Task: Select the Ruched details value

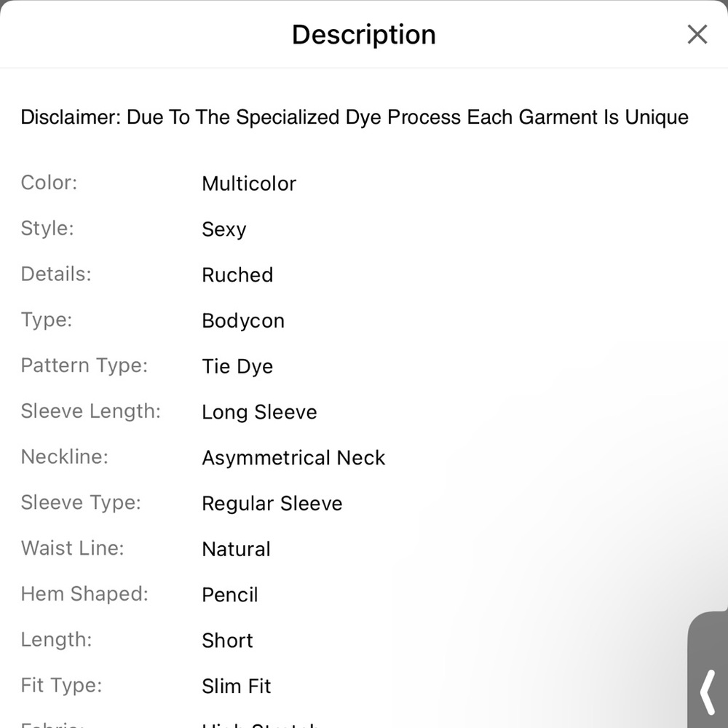Action: click(x=237, y=275)
